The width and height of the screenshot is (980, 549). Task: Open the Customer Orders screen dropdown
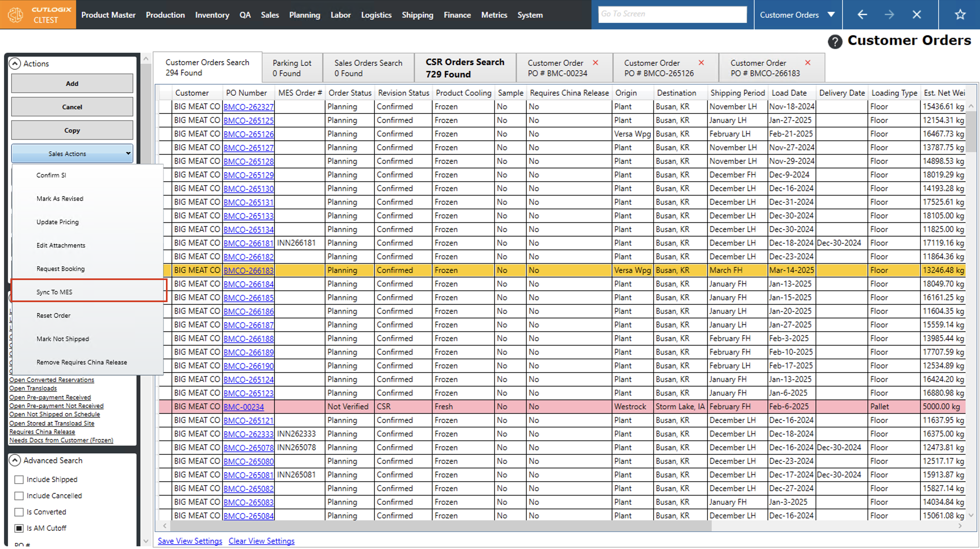[x=831, y=15]
